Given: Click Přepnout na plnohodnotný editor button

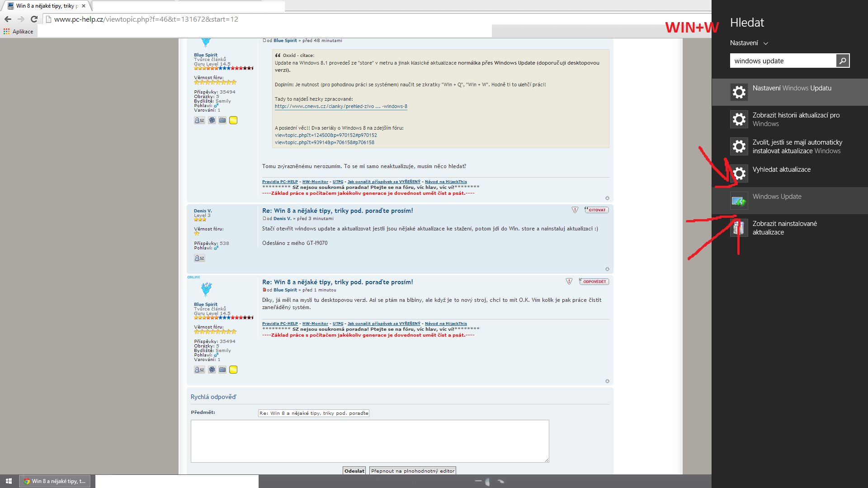Looking at the screenshot, I should coord(412,471).
